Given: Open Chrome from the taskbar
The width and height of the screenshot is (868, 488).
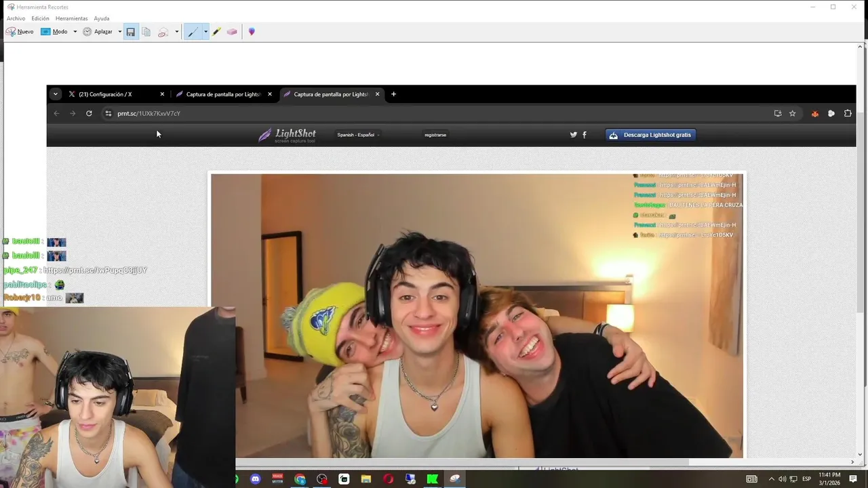Looking at the screenshot, I should point(300,479).
